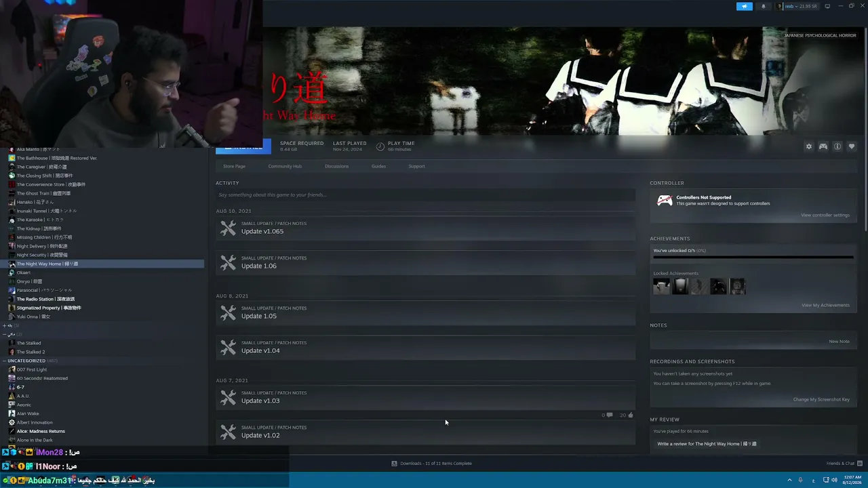Collapse the UNCATEGORIZED collection
The image size is (868, 488).
pyautogui.click(x=4, y=361)
